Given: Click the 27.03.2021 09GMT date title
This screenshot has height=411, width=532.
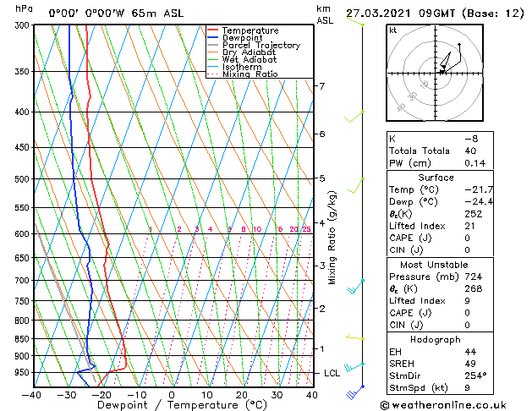Looking at the screenshot, I should click(400, 14).
